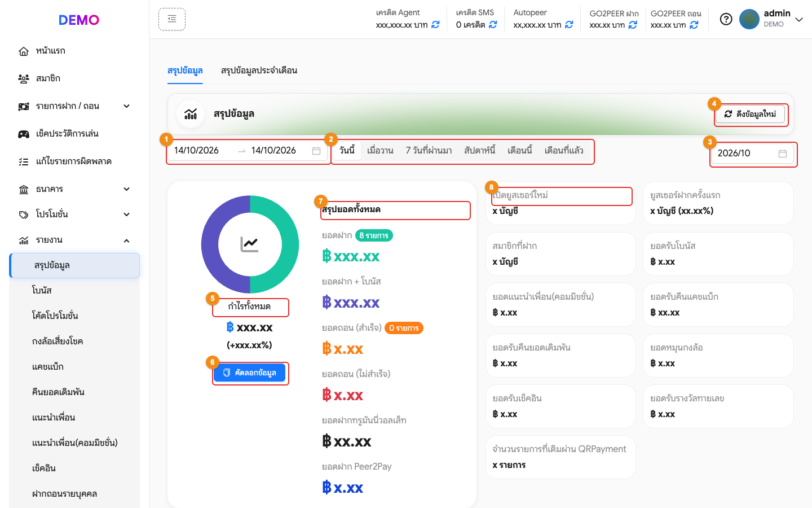Click the ดึงข้อมูลใหม่ reload button
The height and width of the screenshot is (508, 812).
[751, 114]
